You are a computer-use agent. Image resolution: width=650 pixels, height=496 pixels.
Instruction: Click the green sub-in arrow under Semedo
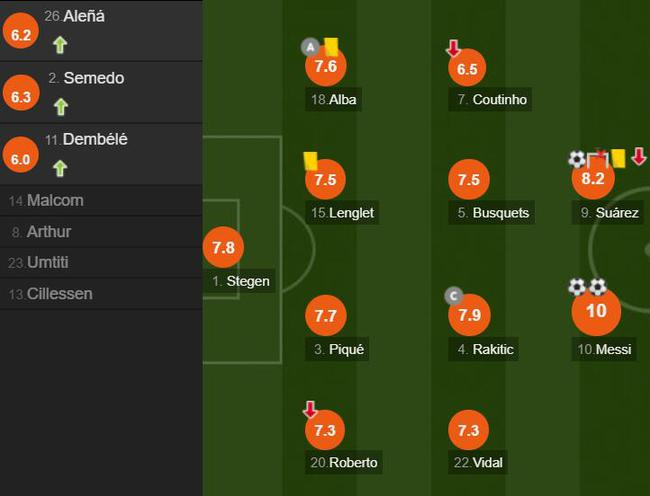pos(61,107)
